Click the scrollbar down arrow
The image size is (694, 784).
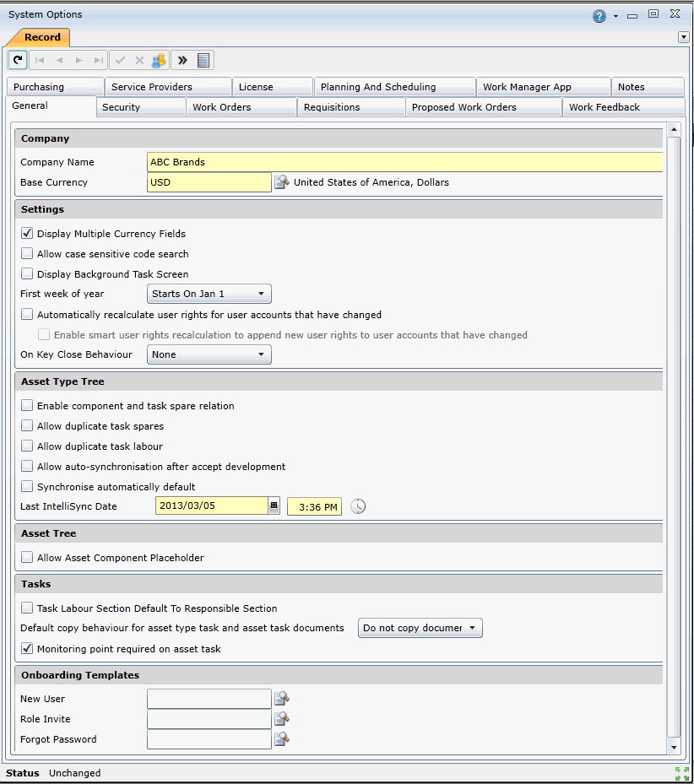click(674, 748)
